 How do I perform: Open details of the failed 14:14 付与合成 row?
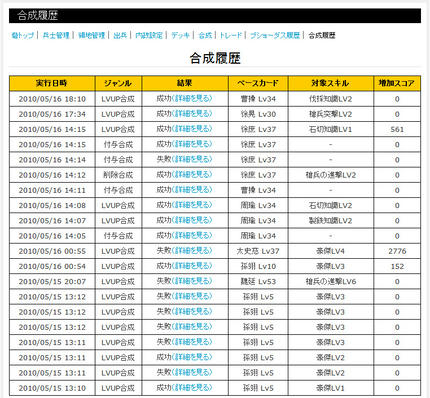[192, 159]
